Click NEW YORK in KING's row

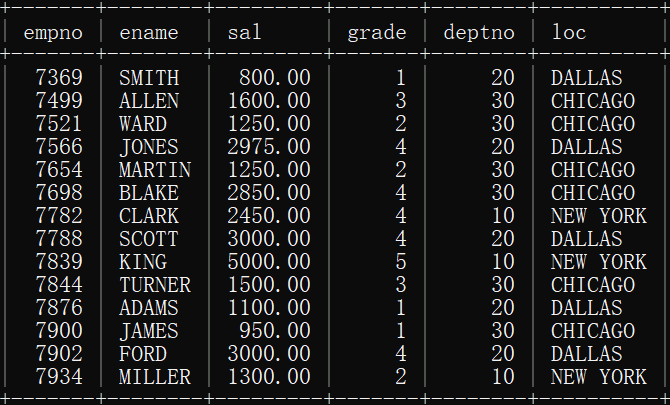click(599, 262)
